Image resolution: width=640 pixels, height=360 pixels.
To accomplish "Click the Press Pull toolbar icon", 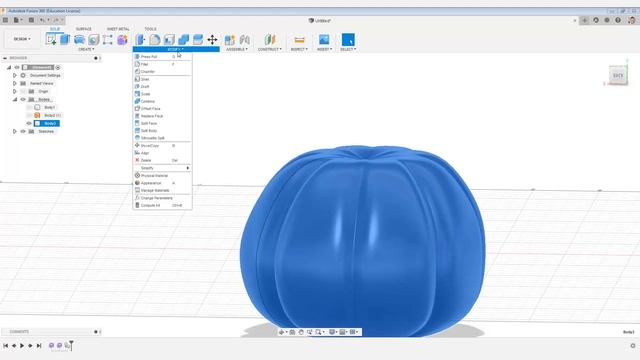I will tap(140, 40).
